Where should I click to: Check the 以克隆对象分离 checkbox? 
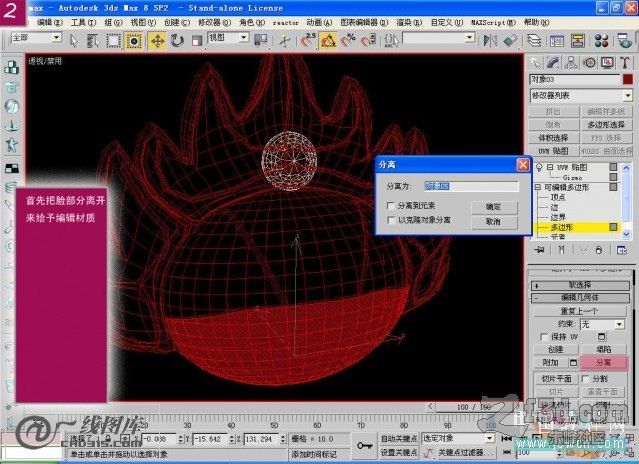pos(391,220)
